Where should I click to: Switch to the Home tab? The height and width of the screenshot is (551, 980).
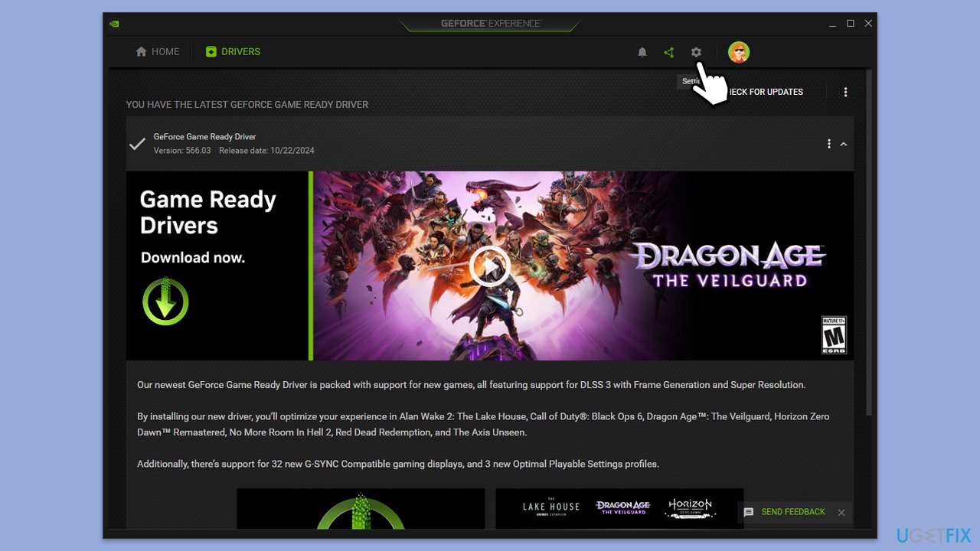[x=157, y=52]
